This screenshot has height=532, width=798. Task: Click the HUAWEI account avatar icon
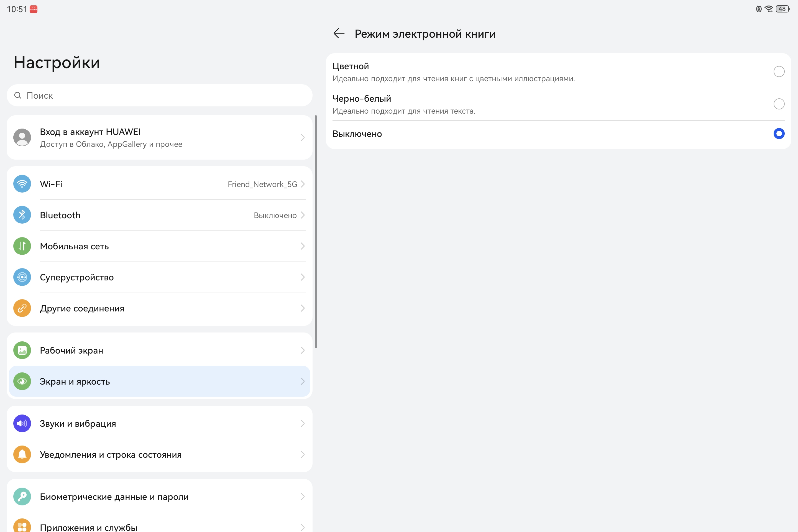(22, 137)
